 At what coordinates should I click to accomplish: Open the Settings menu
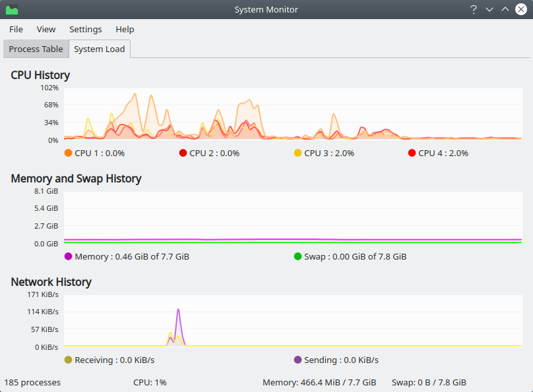[85, 29]
